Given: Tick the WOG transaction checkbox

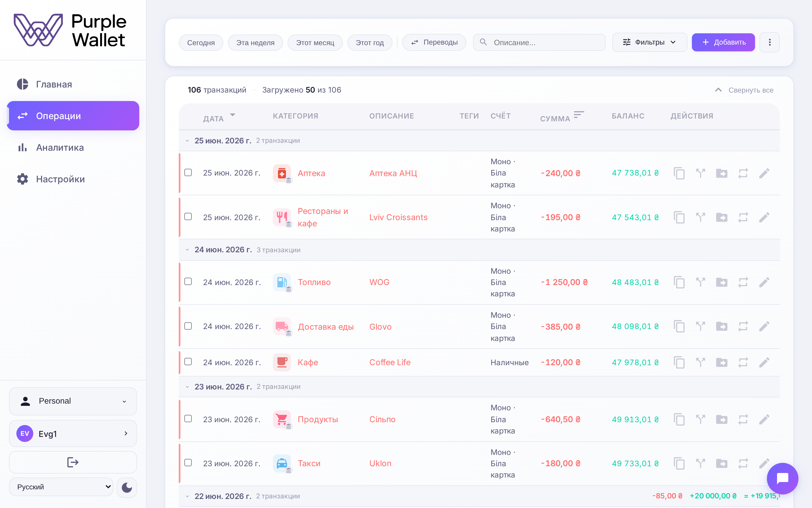Looking at the screenshot, I should coord(188,281).
